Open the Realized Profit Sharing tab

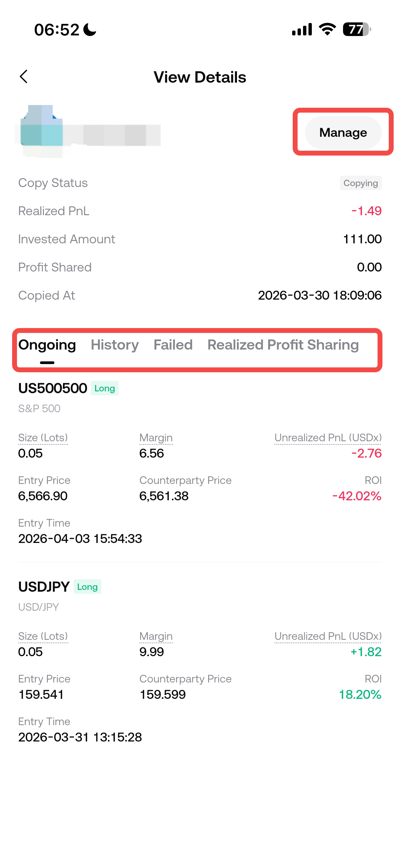pyautogui.click(x=283, y=345)
